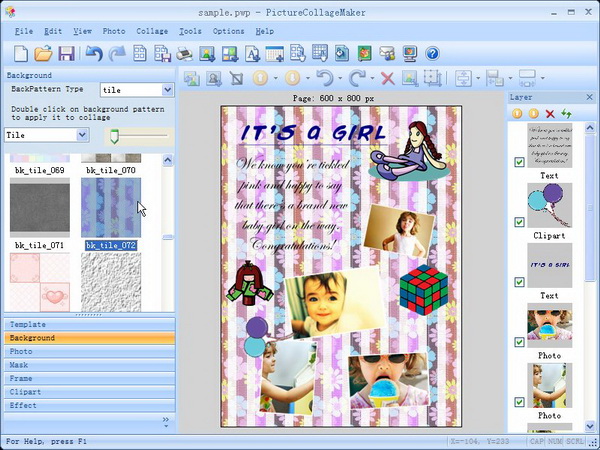This screenshot has height=450, width=600.
Task: Open the Tools menu
Action: tap(190, 31)
